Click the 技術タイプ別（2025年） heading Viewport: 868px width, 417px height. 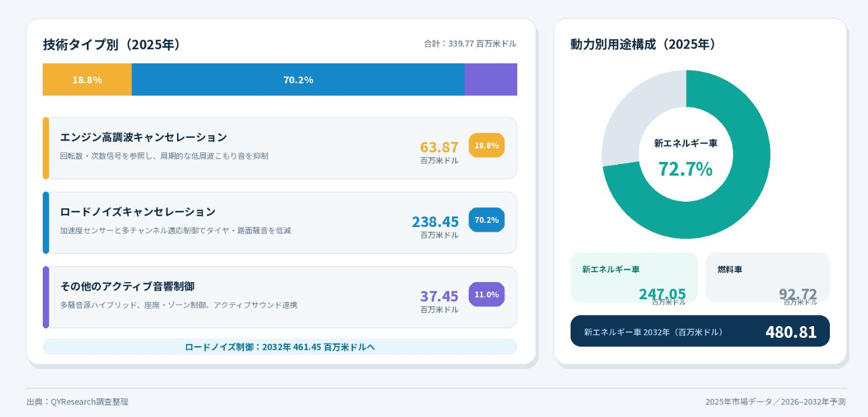(x=111, y=45)
